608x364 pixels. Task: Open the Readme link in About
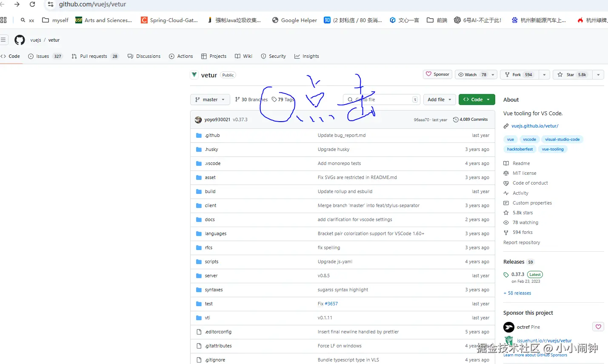coord(517,163)
